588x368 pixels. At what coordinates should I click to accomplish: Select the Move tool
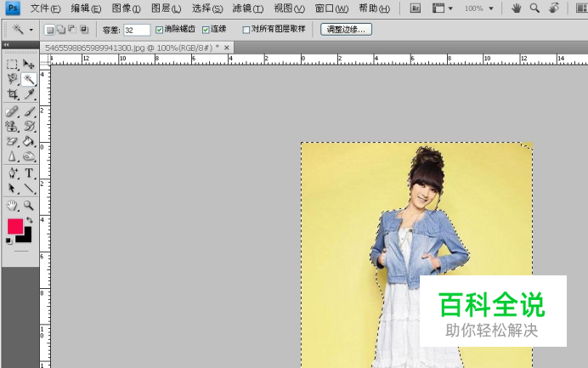(x=29, y=65)
